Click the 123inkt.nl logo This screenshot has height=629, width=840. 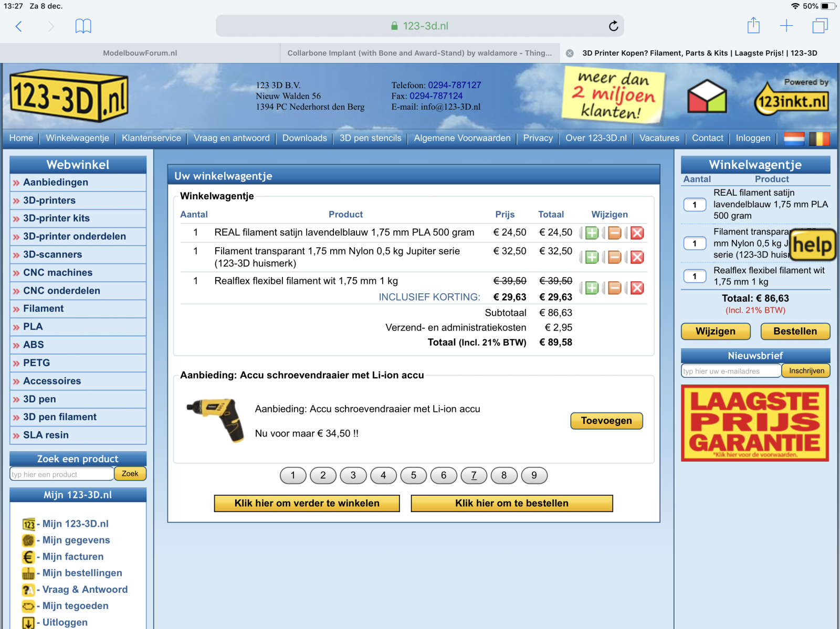click(792, 100)
